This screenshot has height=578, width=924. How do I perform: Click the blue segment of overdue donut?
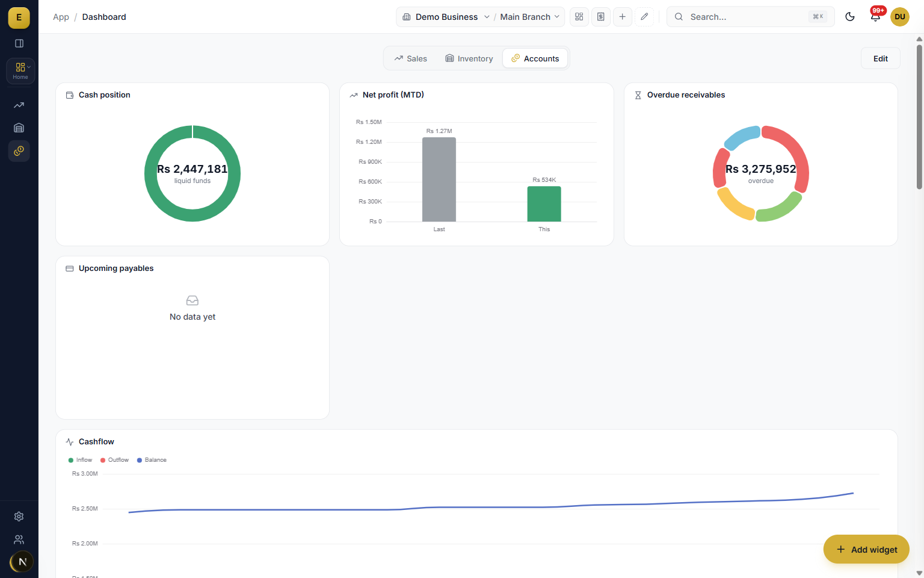pos(742,137)
